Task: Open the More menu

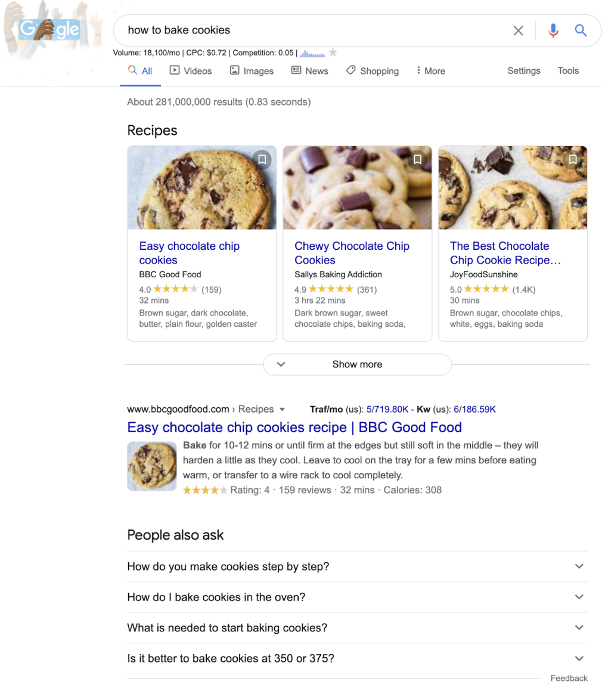Action: pyautogui.click(x=430, y=71)
